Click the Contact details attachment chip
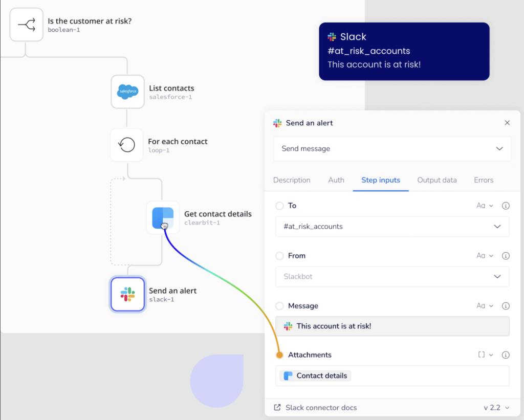The height and width of the screenshot is (420, 524). [315, 376]
